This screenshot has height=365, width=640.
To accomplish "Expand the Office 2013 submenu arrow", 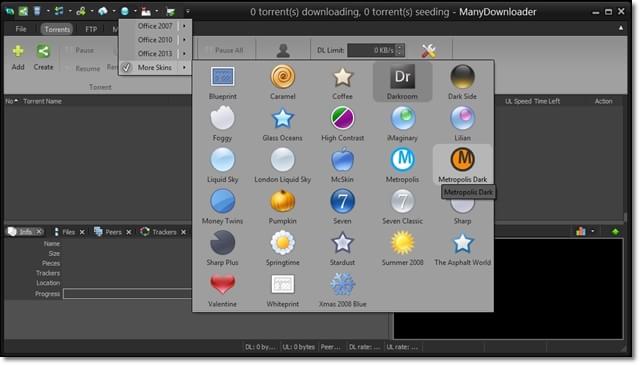I will [184, 53].
